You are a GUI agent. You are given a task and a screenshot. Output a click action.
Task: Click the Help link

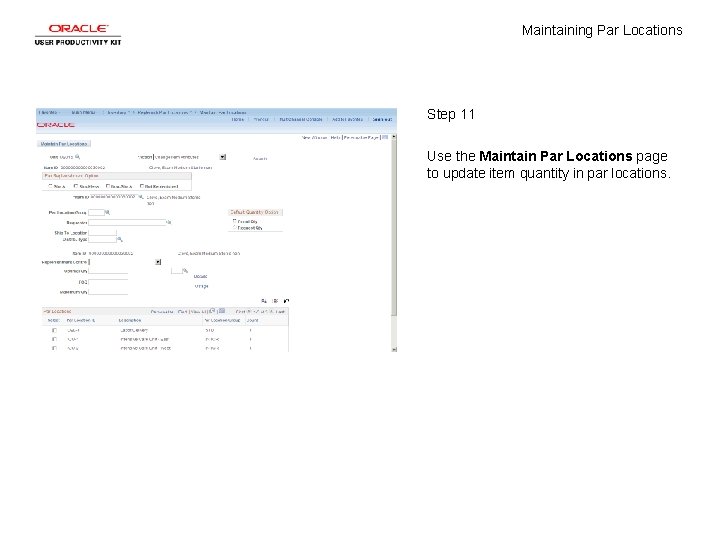(x=335, y=137)
